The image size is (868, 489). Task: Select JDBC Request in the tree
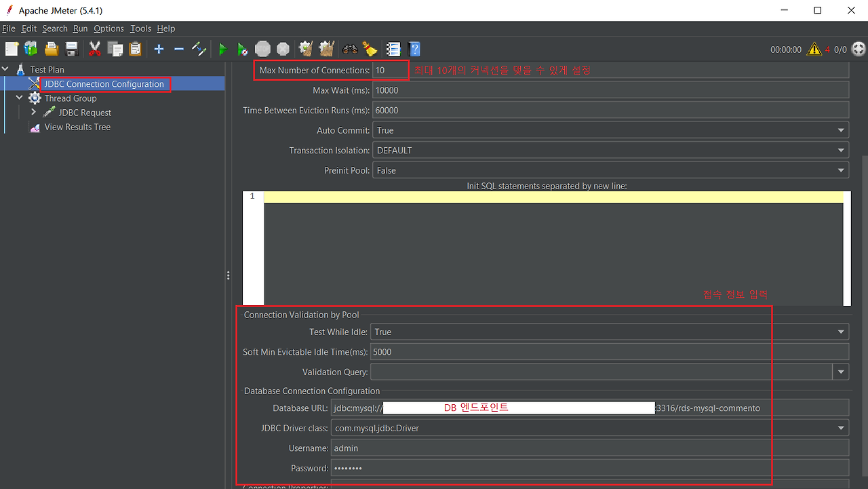coord(85,113)
